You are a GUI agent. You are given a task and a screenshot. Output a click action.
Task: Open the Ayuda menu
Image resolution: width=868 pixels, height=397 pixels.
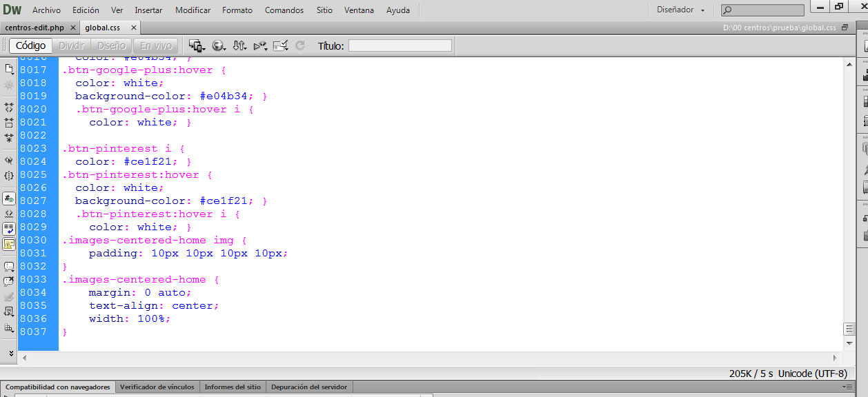397,10
